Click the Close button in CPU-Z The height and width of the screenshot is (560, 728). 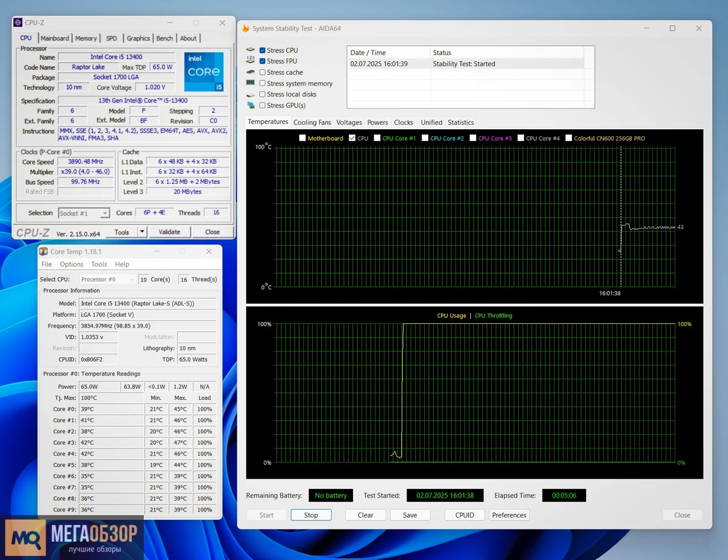[x=212, y=232]
